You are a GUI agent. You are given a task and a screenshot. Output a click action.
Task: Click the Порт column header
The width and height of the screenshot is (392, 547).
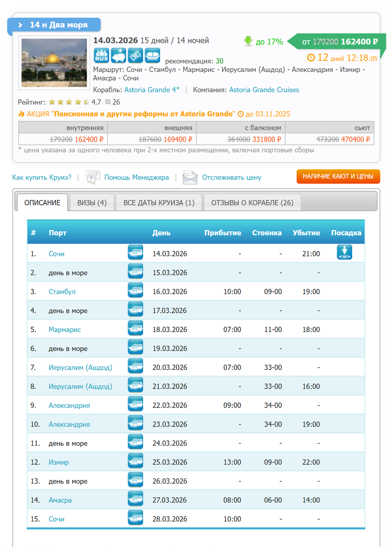pyautogui.click(x=58, y=233)
